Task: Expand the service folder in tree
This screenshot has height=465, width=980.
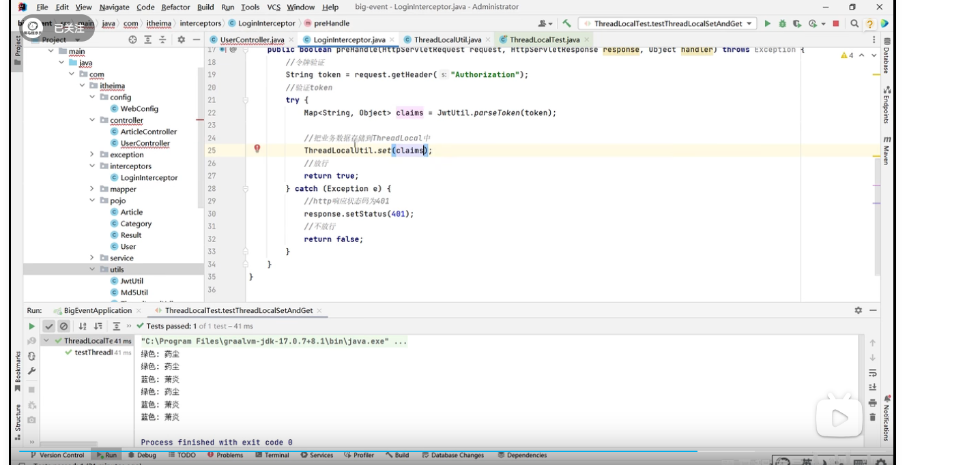Action: (92, 258)
